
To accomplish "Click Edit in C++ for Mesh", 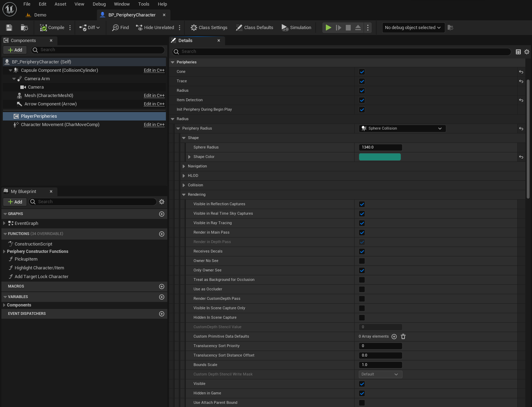I will click(x=154, y=96).
